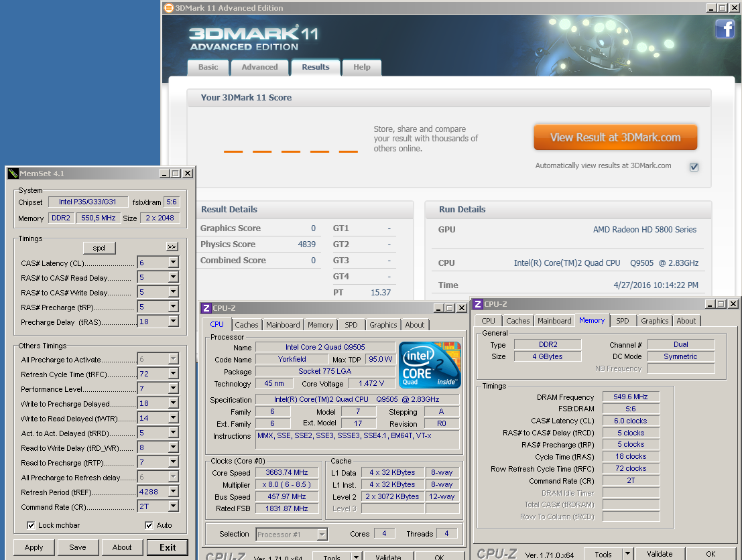This screenshot has height=560, width=742.
Task: Click the MemSet timings expand arrows button
Action: tap(172, 247)
